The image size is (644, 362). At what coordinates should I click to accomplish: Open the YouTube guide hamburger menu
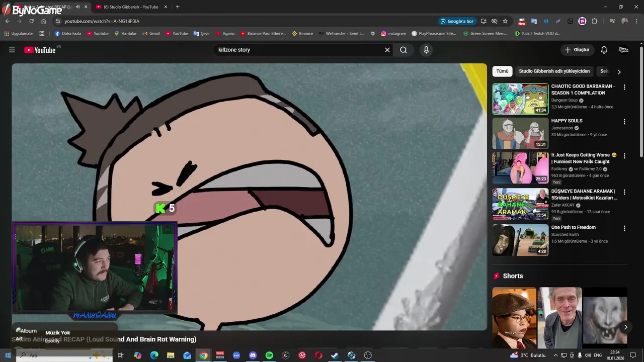[x=12, y=50]
